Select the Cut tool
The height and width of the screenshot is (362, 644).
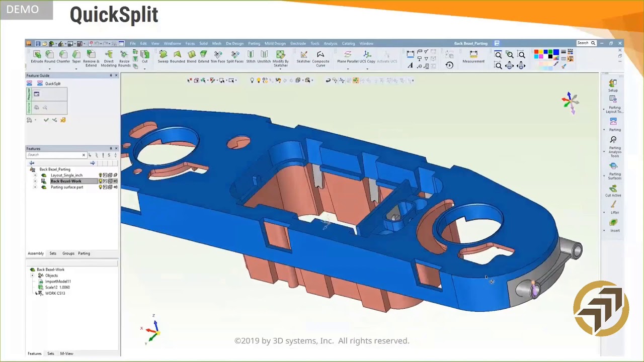tap(145, 57)
